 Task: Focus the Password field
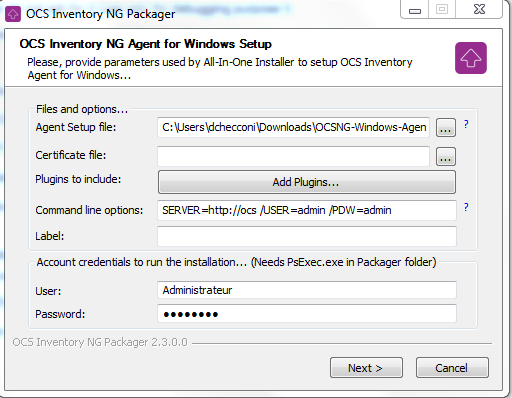307,314
